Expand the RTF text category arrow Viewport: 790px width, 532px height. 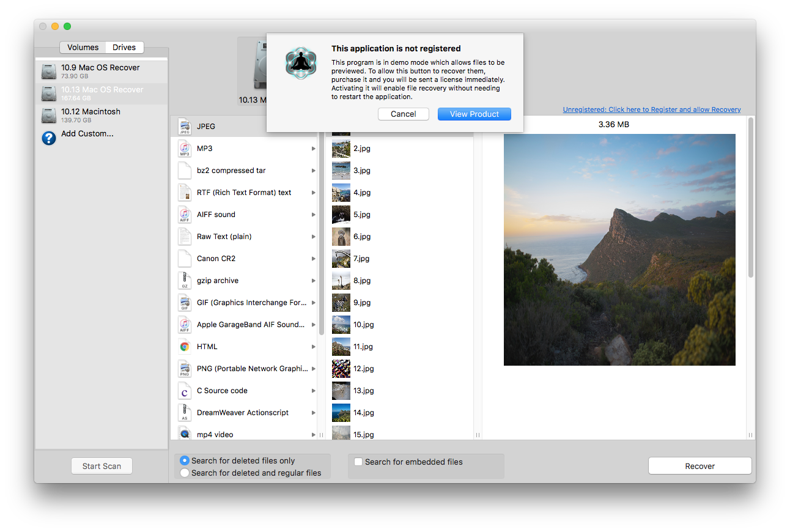[x=314, y=193]
